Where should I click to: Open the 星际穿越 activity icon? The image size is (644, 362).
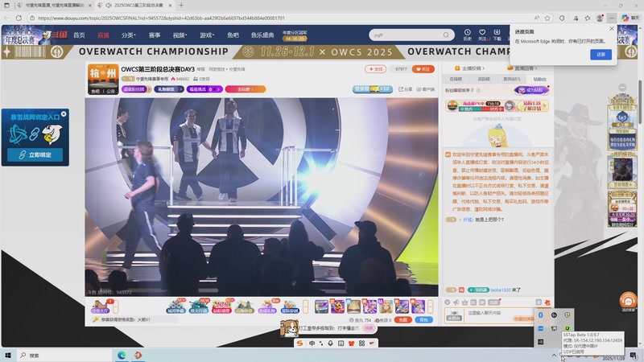point(290,306)
